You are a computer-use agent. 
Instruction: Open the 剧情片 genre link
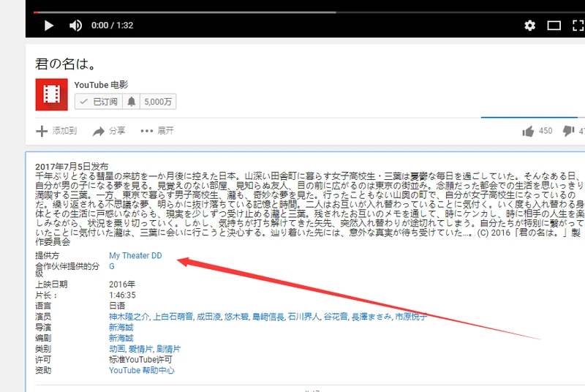[x=168, y=349]
